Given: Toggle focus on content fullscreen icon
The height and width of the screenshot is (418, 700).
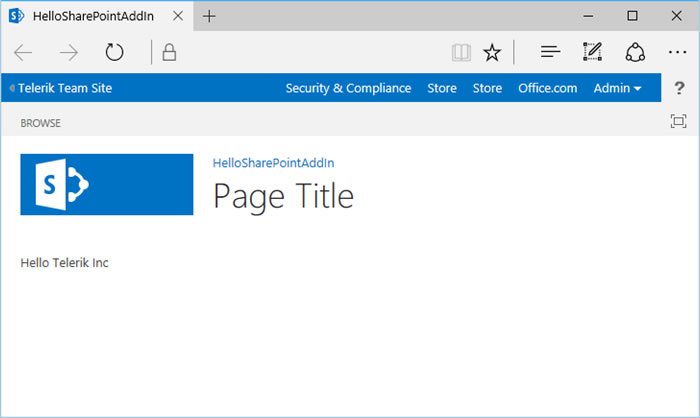Looking at the screenshot, I should click(678, 121).
